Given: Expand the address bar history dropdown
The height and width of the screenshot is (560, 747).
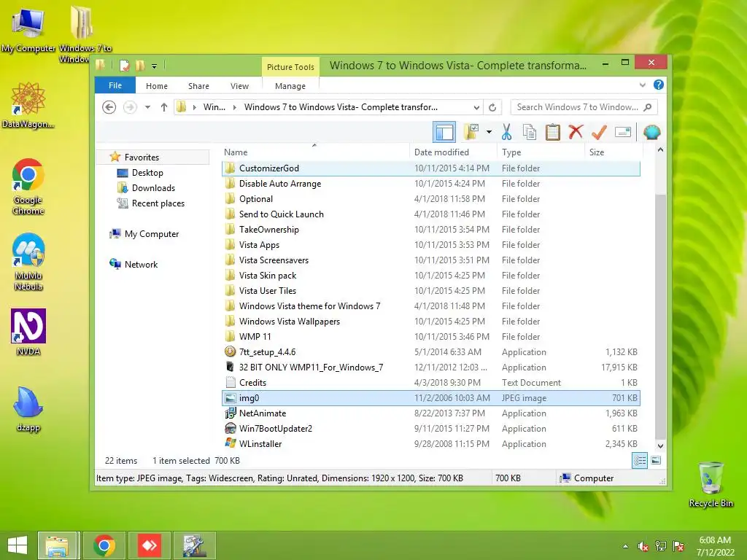Looking at the screenshot, I should click(x=476, y=107).
